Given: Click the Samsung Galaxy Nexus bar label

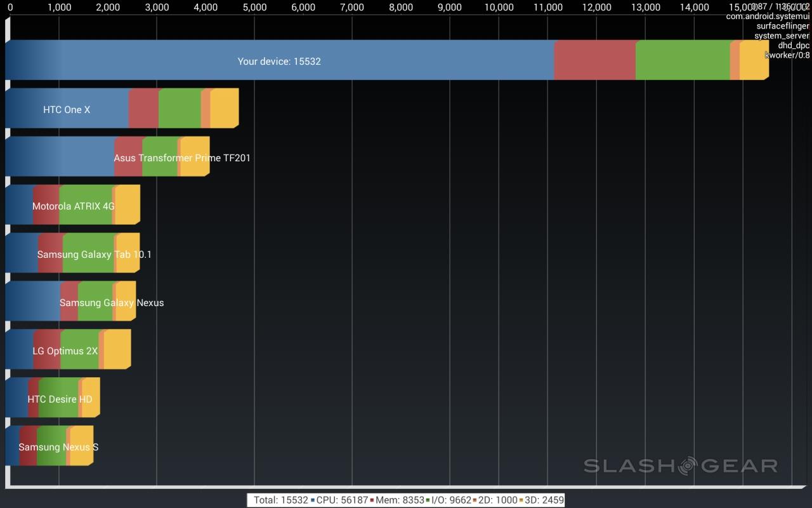Looking at the screenshot, I should (112, 303).
